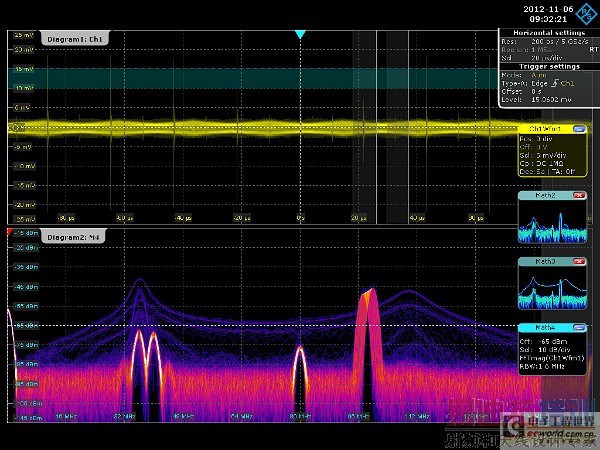This screenshot has height=450, width=600.
Task: Click the Math2 waveform thumbnail
Action: click(552, 221)
